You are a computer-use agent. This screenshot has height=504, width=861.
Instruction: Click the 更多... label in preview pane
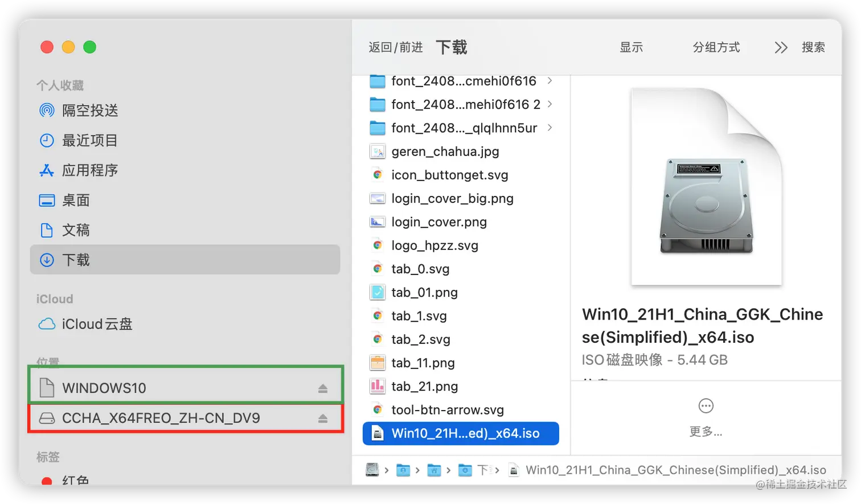tap(706, 432)
